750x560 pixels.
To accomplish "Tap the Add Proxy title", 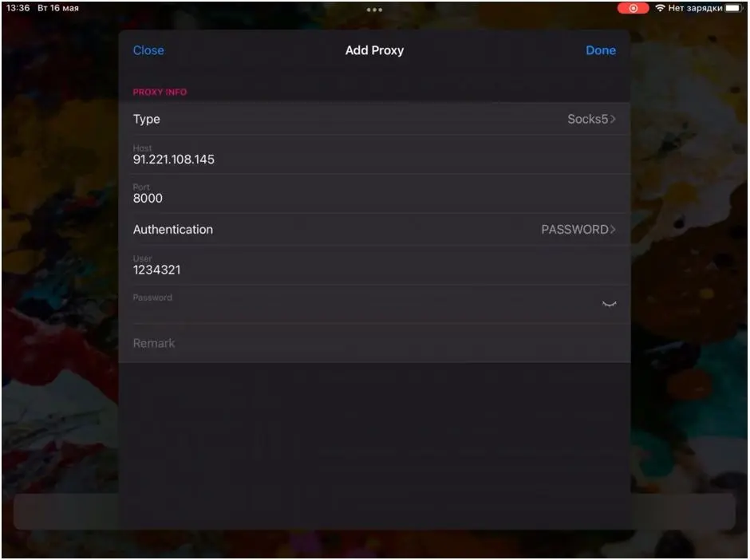I will (x=374, y=50).
